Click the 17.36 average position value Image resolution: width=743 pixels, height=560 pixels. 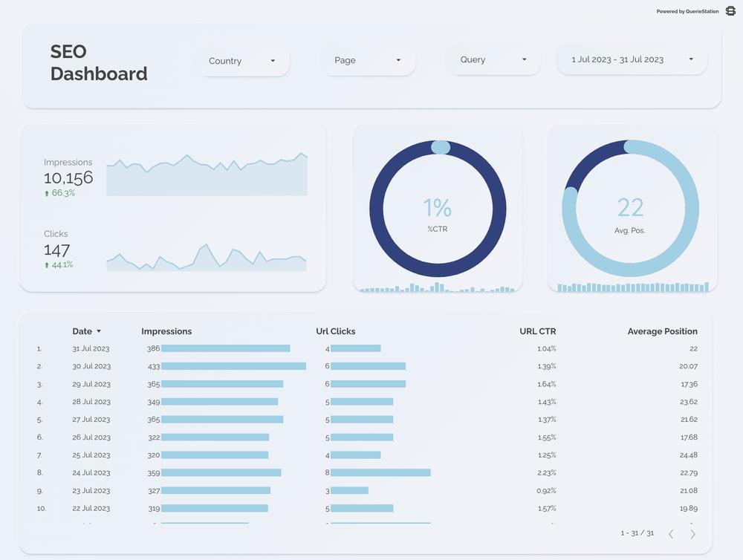click(x=690, y=384)
